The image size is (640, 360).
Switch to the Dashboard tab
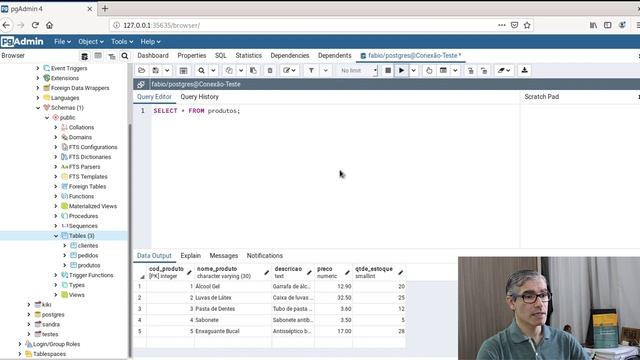tap(153, 56)
